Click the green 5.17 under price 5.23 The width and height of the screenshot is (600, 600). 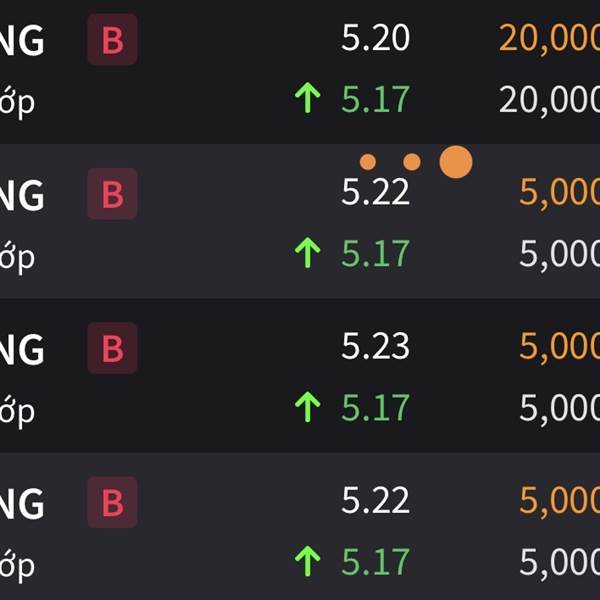pos(375,408)
